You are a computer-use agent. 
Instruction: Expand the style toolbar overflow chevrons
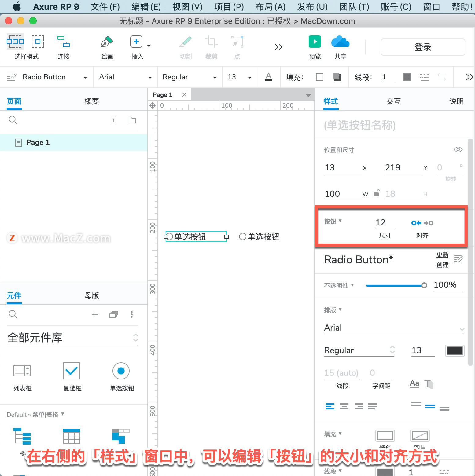[x=469, y=77]
